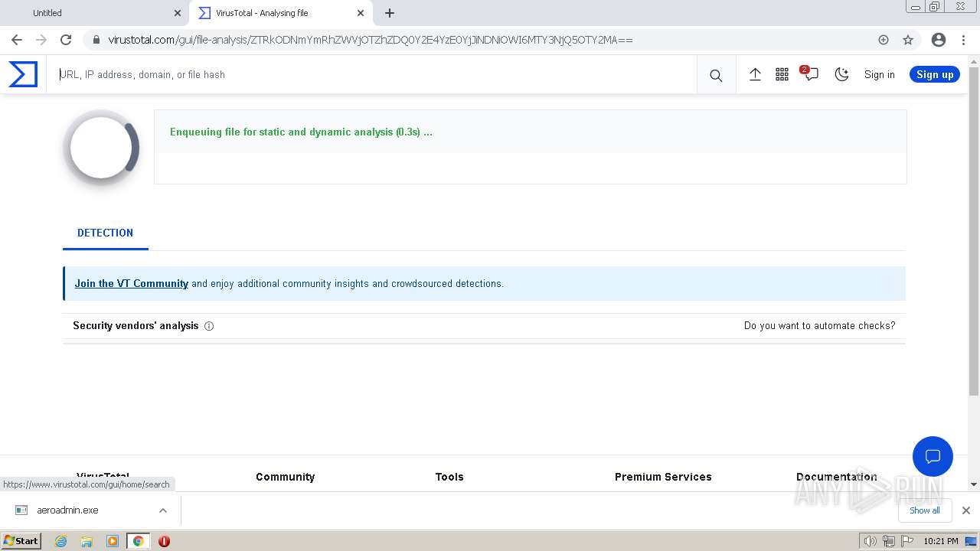Reload the page with refresh icon
This screenshot has width=980, height=551.
(66, 40)
